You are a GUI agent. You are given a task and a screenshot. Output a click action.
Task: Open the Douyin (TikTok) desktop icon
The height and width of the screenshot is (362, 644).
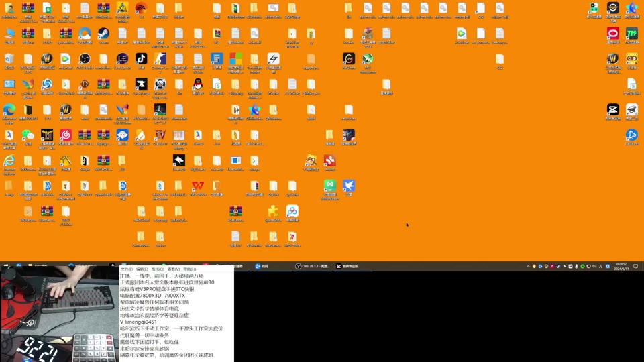point(142,59)
